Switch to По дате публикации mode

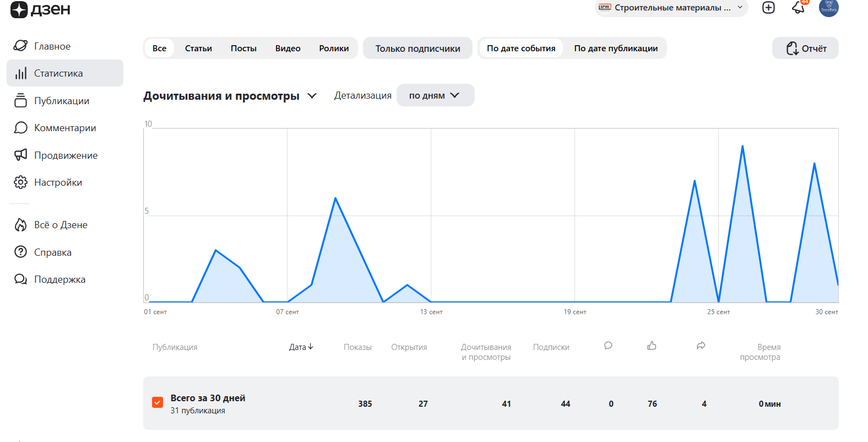coord(616,48)
